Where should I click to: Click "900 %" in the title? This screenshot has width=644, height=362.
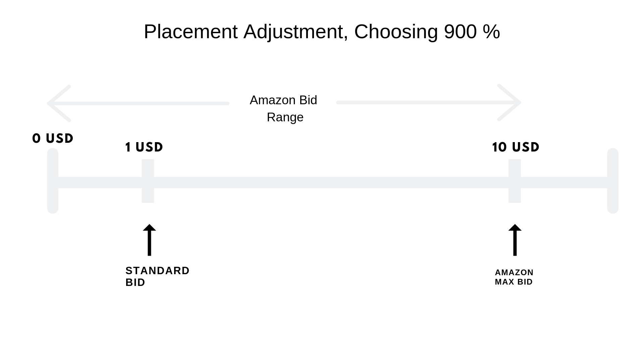tap(472, 32)
